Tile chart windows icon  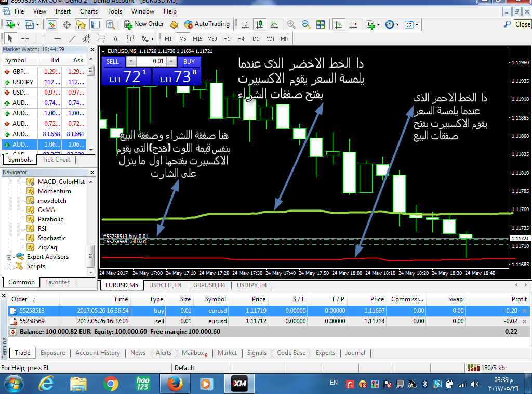tap(320, 24)
